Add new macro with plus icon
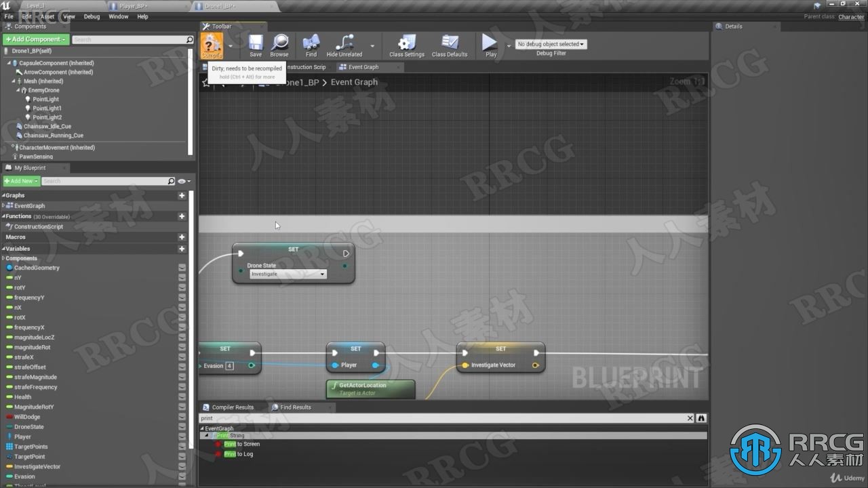 coord(182,237)
